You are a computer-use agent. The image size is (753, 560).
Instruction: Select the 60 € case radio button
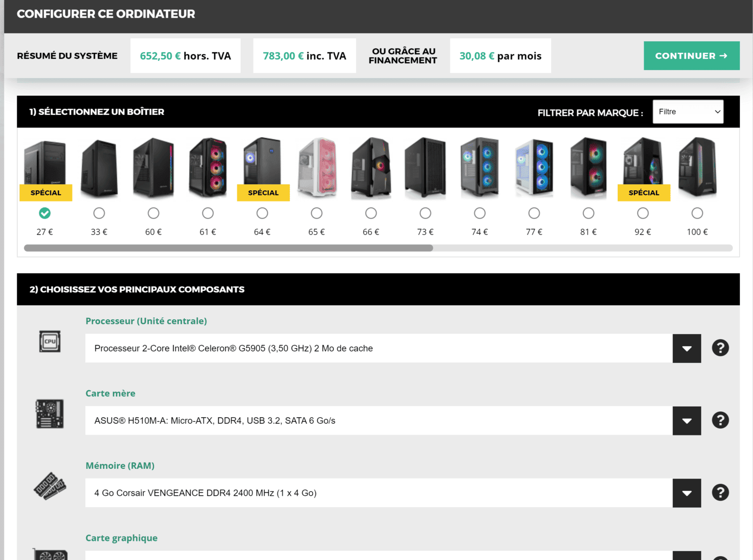click(x=153, y=213)
